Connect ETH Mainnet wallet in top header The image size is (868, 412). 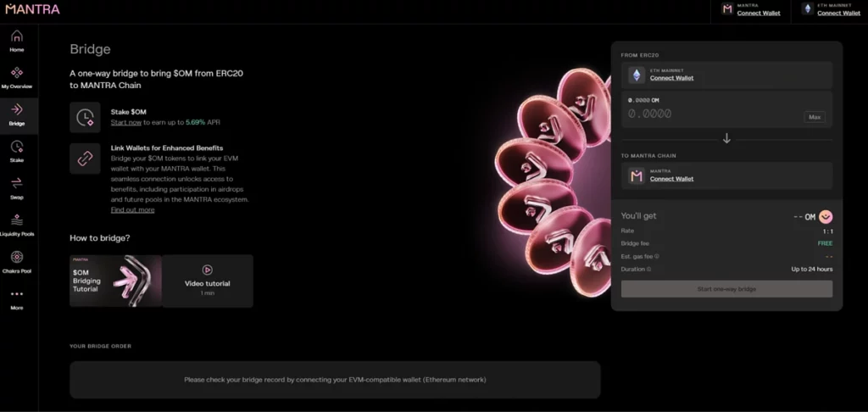coord(838,13)
